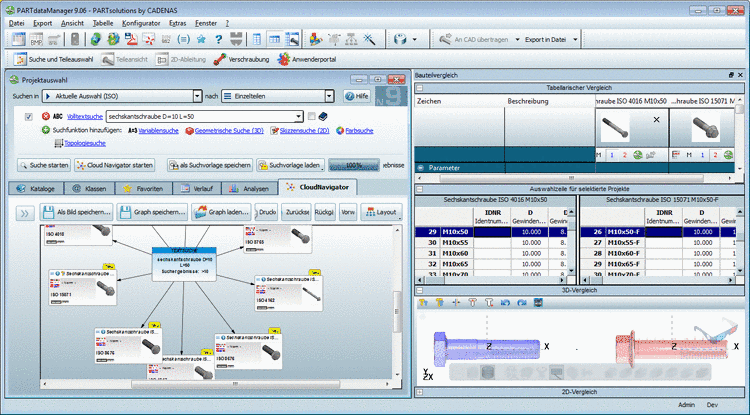This screenshot has height=415, width=750.
Task: Click the (=) variables toolbar icon
Action: [184, 39]
